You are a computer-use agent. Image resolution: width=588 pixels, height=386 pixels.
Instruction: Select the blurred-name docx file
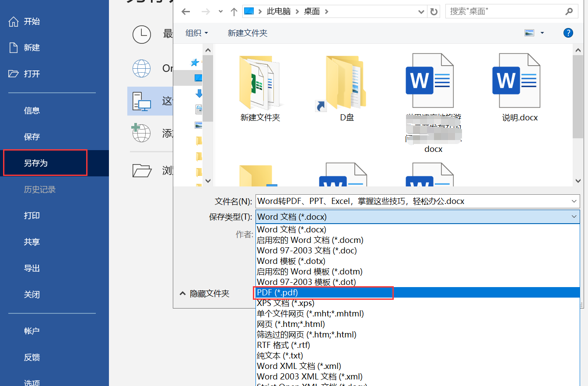click(433, 103)
